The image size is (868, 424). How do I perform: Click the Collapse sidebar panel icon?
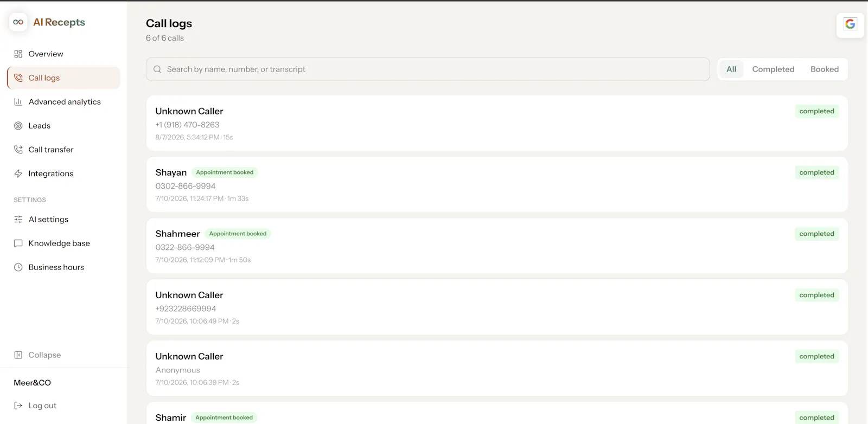[x=18, y=355]
